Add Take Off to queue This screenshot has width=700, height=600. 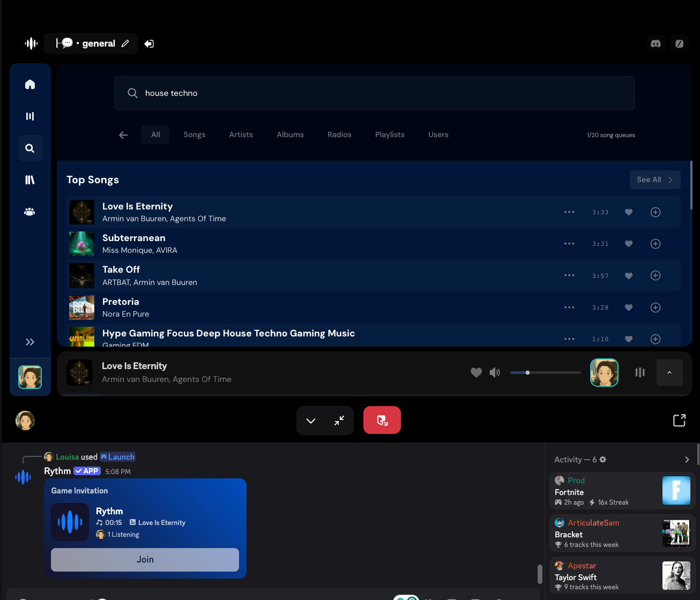(655, 275)
